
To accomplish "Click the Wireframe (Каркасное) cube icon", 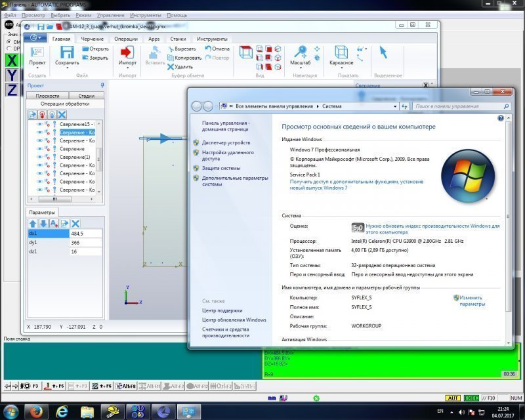I will click(341, 52).
